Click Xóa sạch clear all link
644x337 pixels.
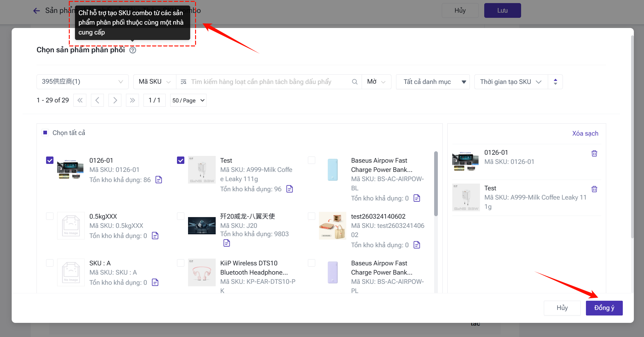585,133
